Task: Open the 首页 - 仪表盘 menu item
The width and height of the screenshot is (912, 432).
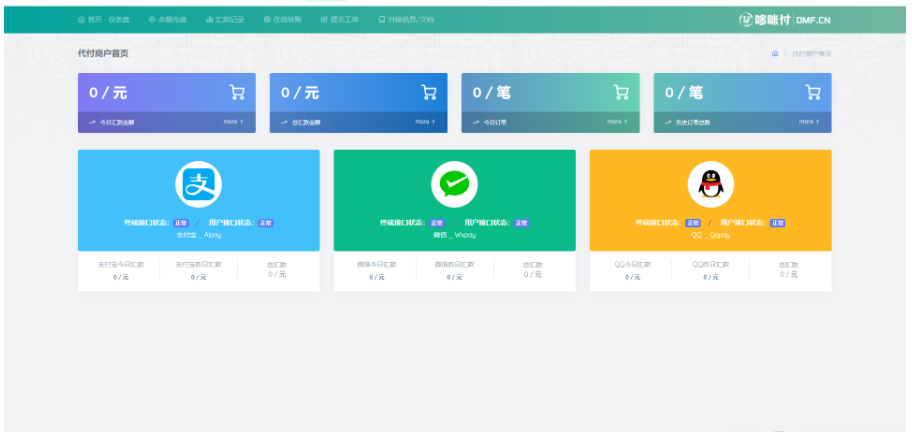Action: [x=104, y=20]
